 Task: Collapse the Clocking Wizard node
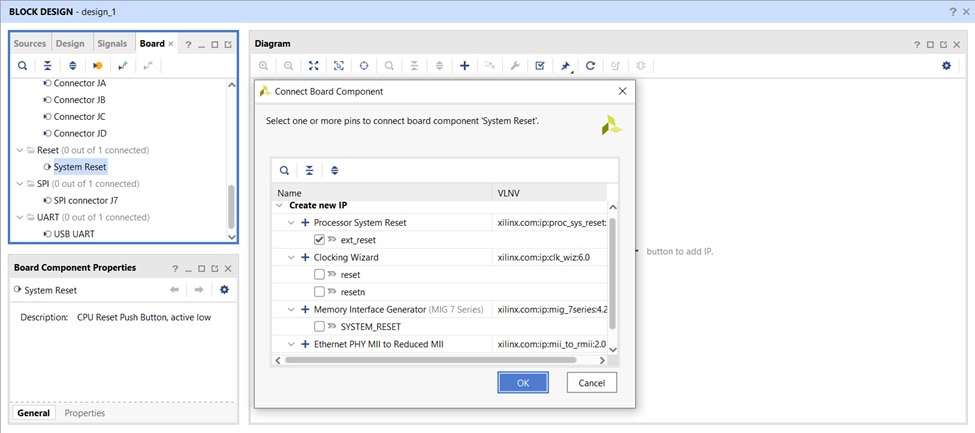coord(292,258)
